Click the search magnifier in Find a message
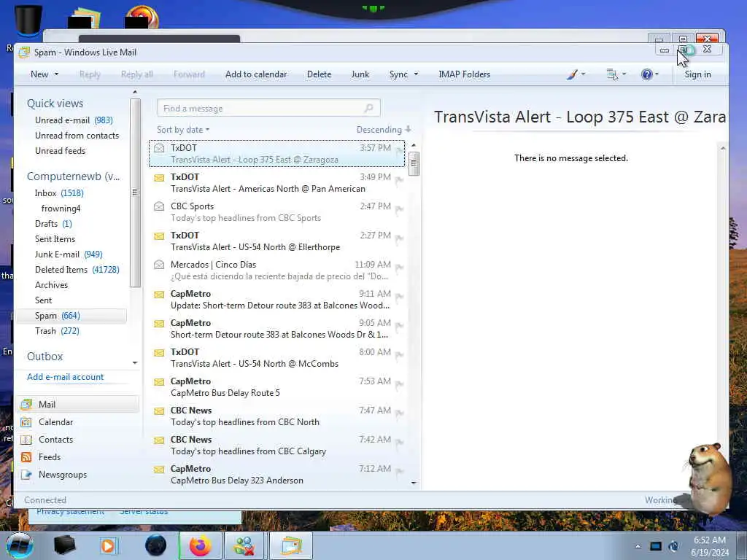This screenshot has height=560, width=747. click(368, 109)
